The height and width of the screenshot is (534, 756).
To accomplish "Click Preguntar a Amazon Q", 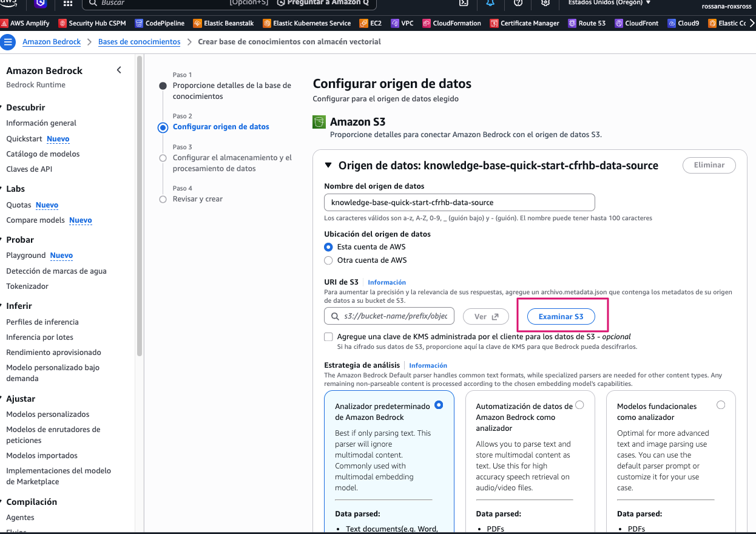I will tap(322, 3).
